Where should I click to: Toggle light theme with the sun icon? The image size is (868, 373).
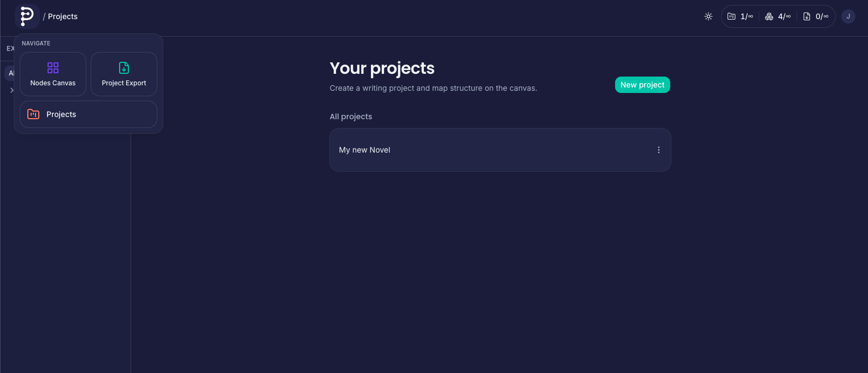708,16
